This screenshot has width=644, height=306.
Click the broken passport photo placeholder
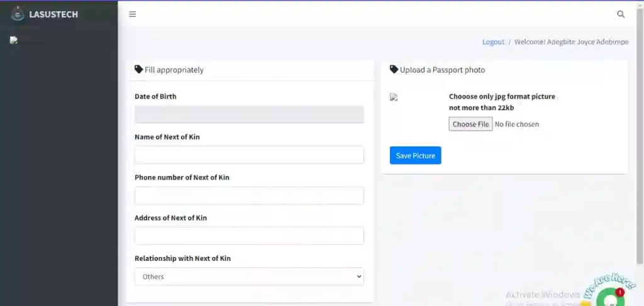coord(394,97)
